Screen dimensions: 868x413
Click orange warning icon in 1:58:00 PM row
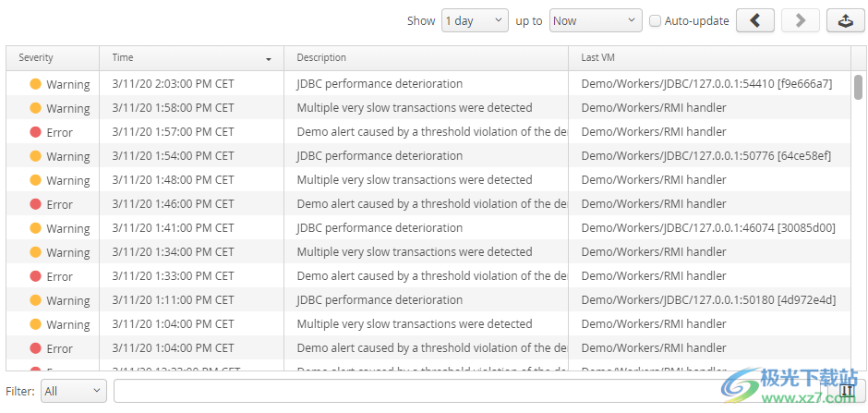35,108
